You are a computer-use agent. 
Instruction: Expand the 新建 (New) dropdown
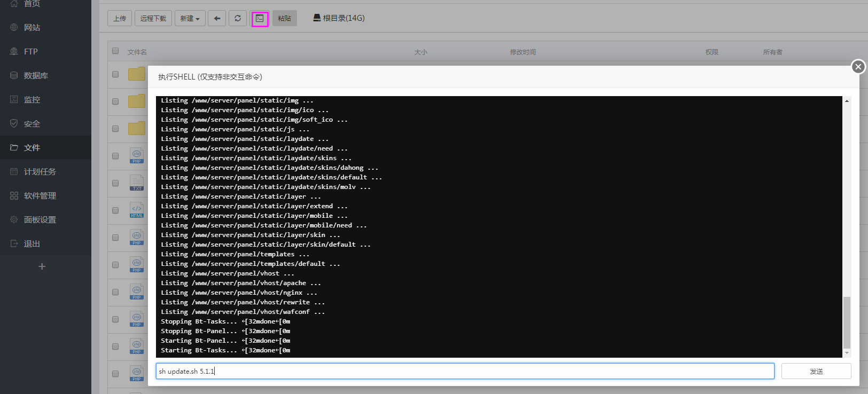[190, 18]
